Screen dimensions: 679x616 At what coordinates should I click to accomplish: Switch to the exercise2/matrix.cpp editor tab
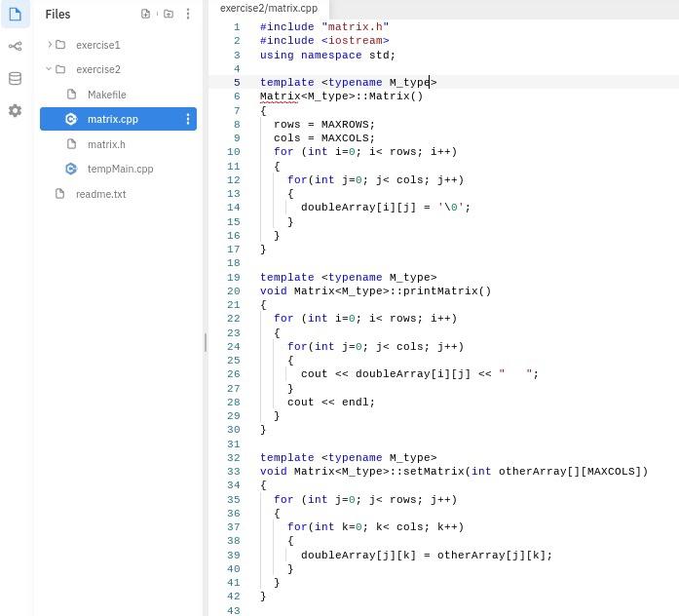point(269,8)
